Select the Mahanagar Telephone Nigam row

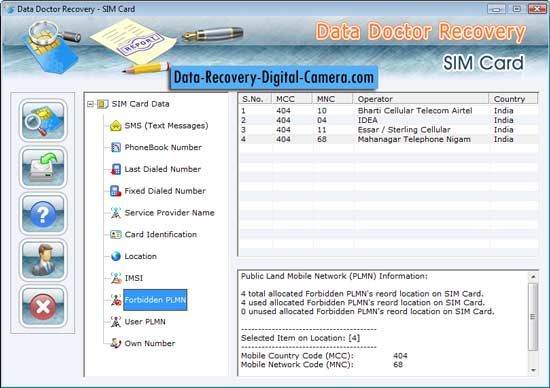[x=388, y=139]
